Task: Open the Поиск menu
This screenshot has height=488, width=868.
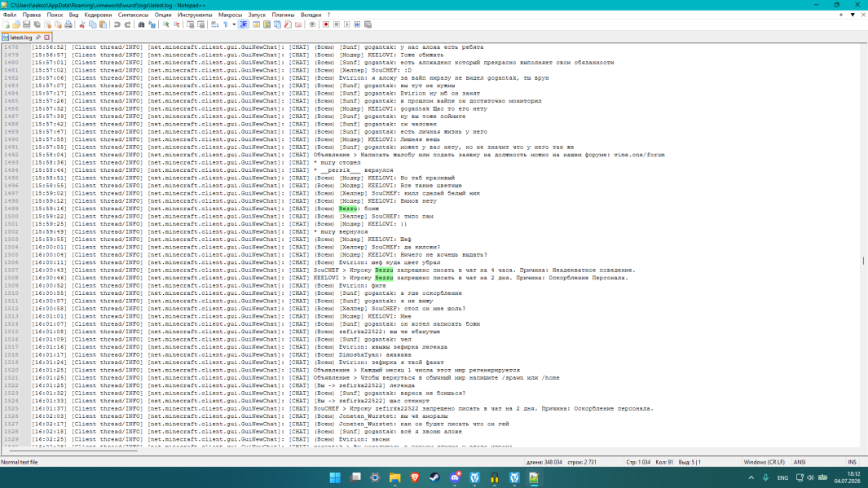Action: point(55,15)
